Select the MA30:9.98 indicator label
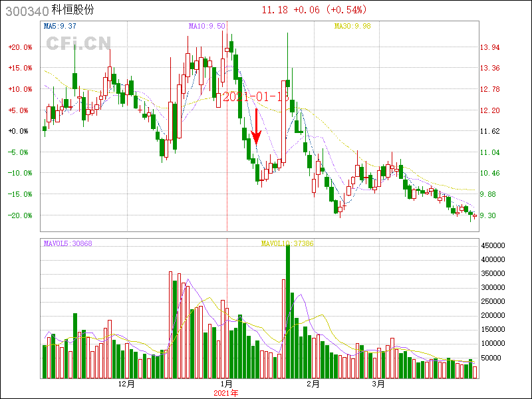This screenshot has width=532, height=399. point(352,26)
